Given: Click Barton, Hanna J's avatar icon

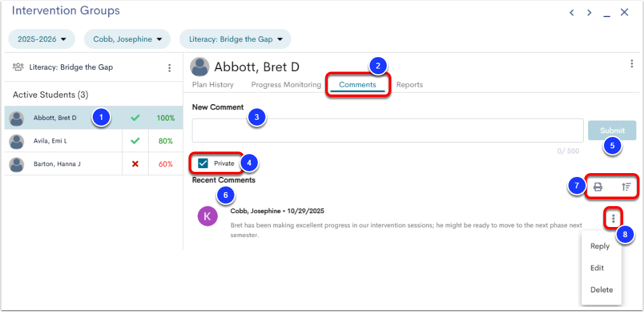Looking at the screenshot, I should [x=17, y=164].
